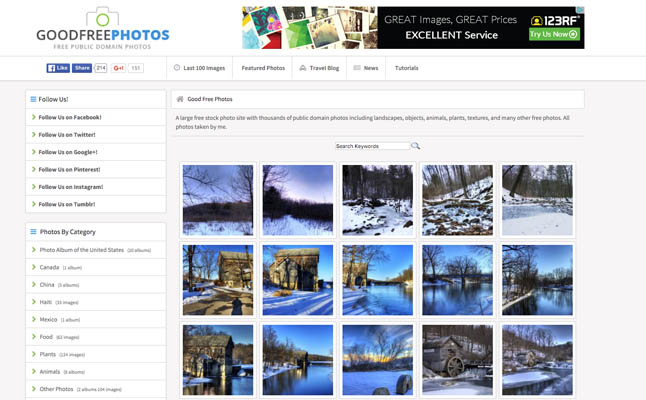Viewport: 646px width, 400px height.
Task: Click the Good Free Photos breadcrumb link
Action: coord(210,99)
